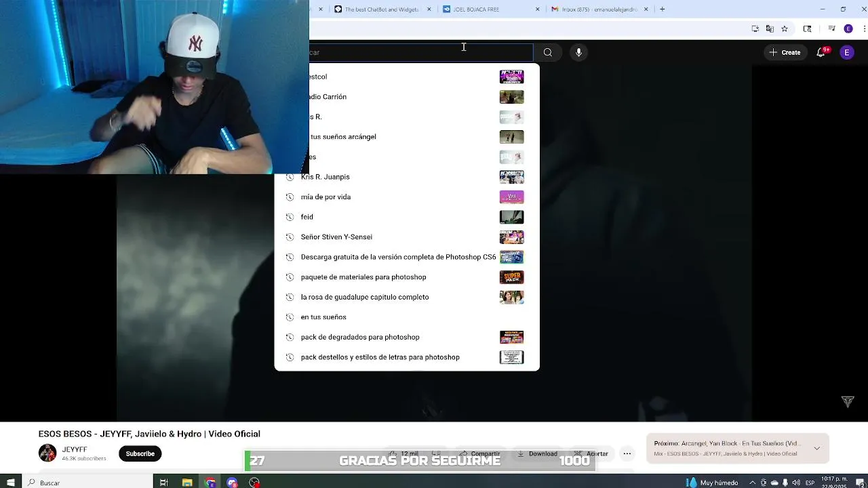This screenshot has height=488, width=868.
Task: Select suggestion en tus sueños
Action: (x=407, y=317)
